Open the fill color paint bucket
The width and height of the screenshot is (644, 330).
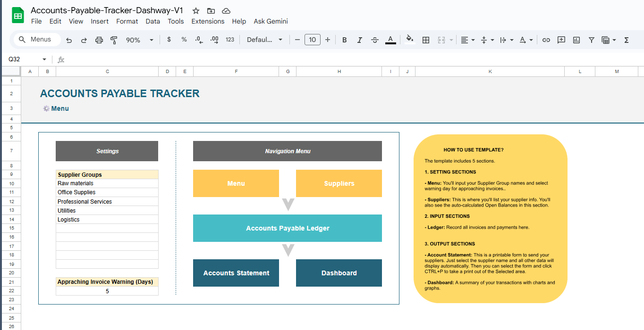click(x=410, y=40)
